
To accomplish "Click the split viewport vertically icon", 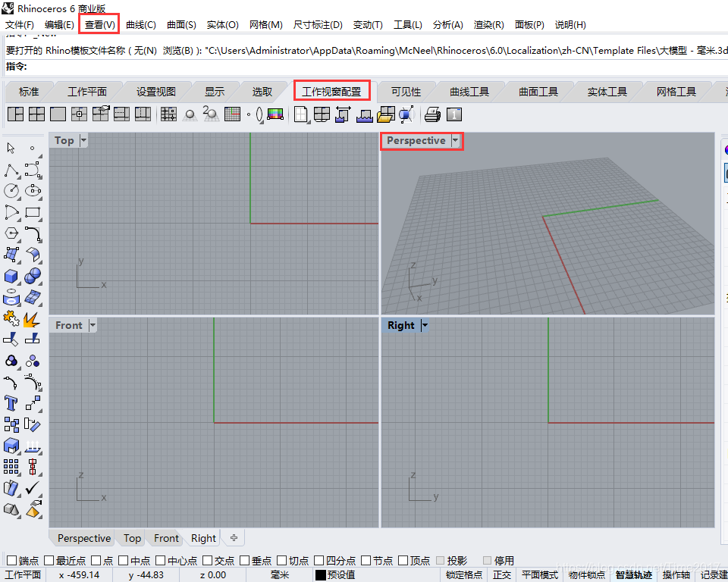I will [143, 114].
